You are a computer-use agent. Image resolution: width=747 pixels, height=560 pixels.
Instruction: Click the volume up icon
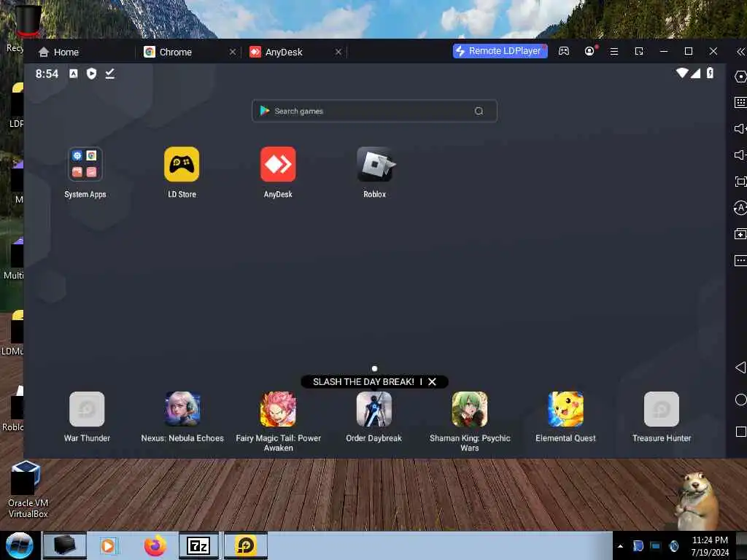740,128
